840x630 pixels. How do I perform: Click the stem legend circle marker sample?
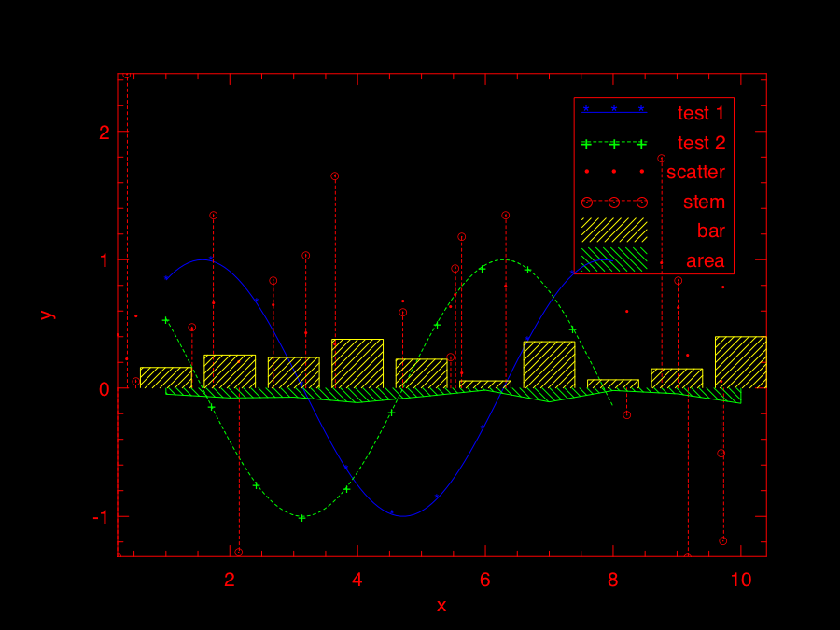click(x=613, y=202)
